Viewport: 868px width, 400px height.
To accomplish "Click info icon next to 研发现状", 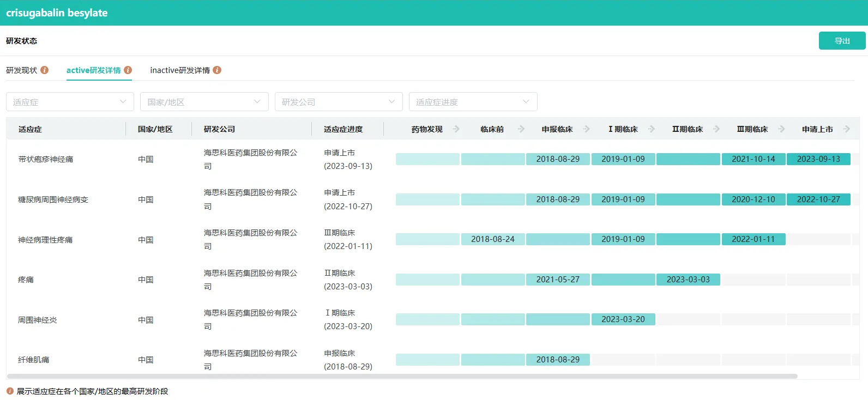I will [45, 70].
